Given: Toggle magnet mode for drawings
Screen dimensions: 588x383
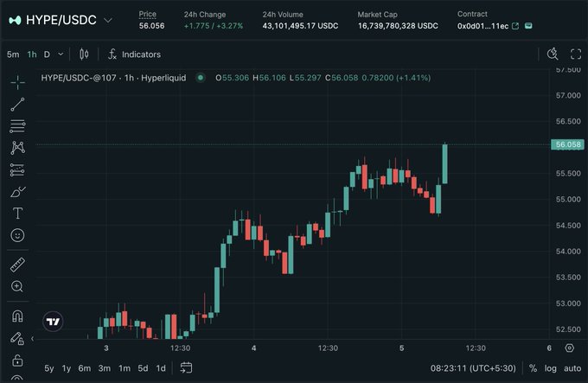Looking at the screenshot, I should (x=17, y=316).
